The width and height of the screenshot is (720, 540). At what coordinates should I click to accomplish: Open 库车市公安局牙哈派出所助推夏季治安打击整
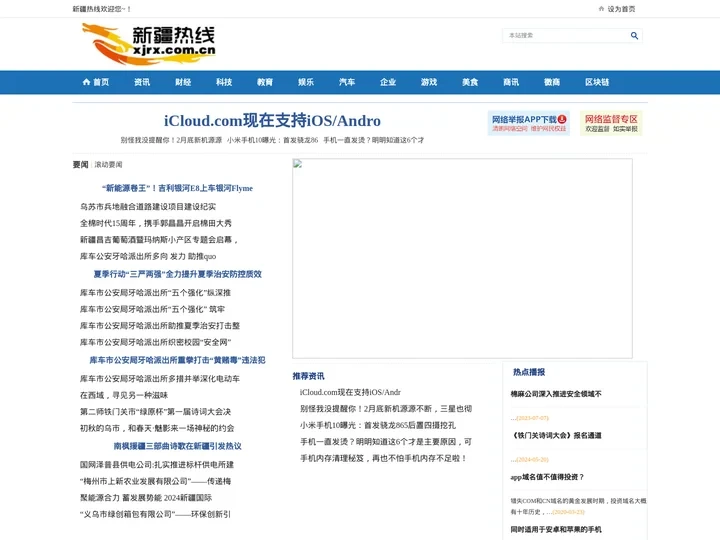160,326
